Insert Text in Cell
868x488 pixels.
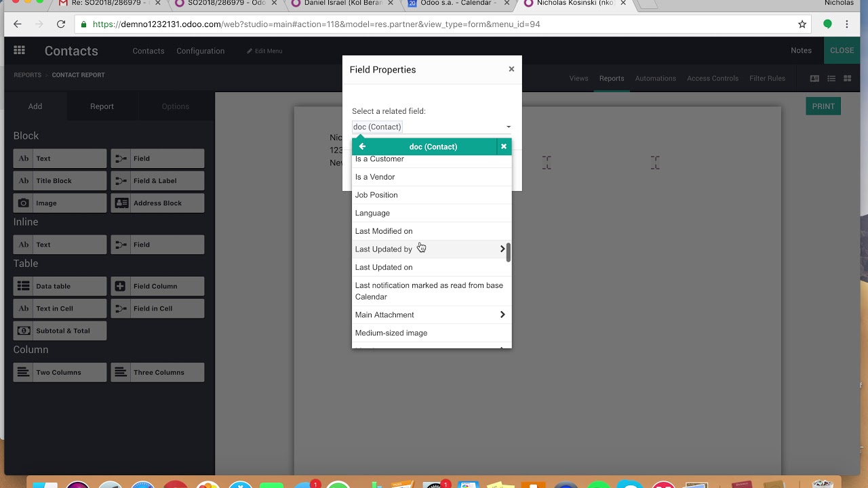(60, 308)
